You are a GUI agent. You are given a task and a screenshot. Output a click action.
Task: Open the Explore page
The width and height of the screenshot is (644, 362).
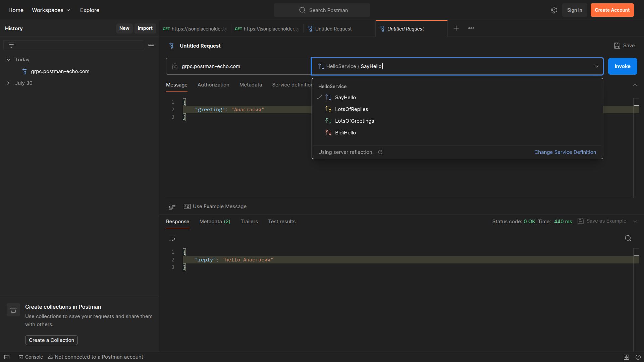point(90,10)
